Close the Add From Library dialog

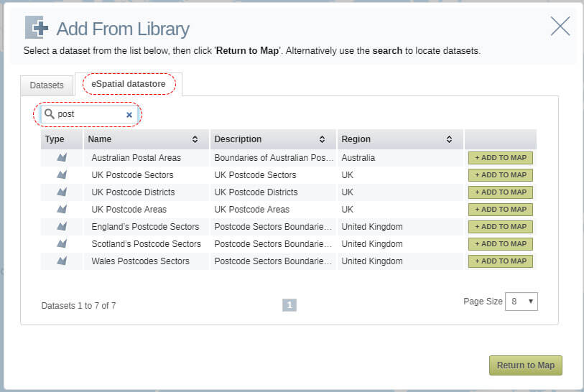click(x=560, y=27)
